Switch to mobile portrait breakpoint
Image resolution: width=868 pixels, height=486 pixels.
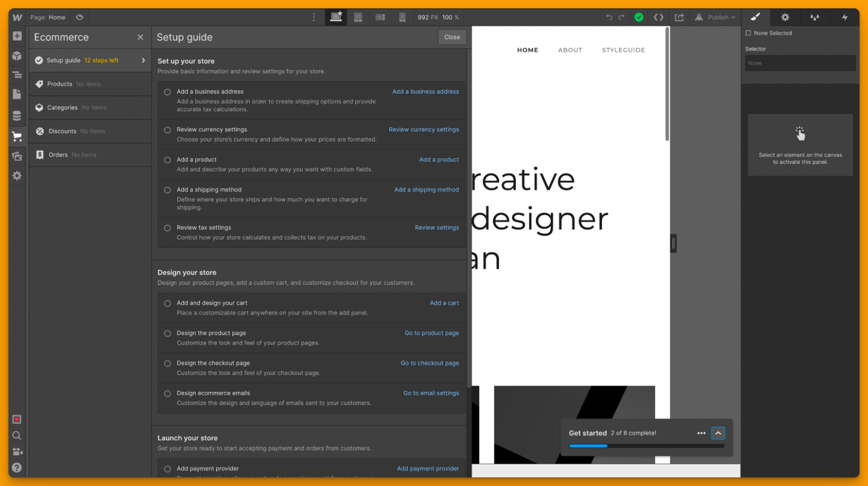tap(403, 17)
